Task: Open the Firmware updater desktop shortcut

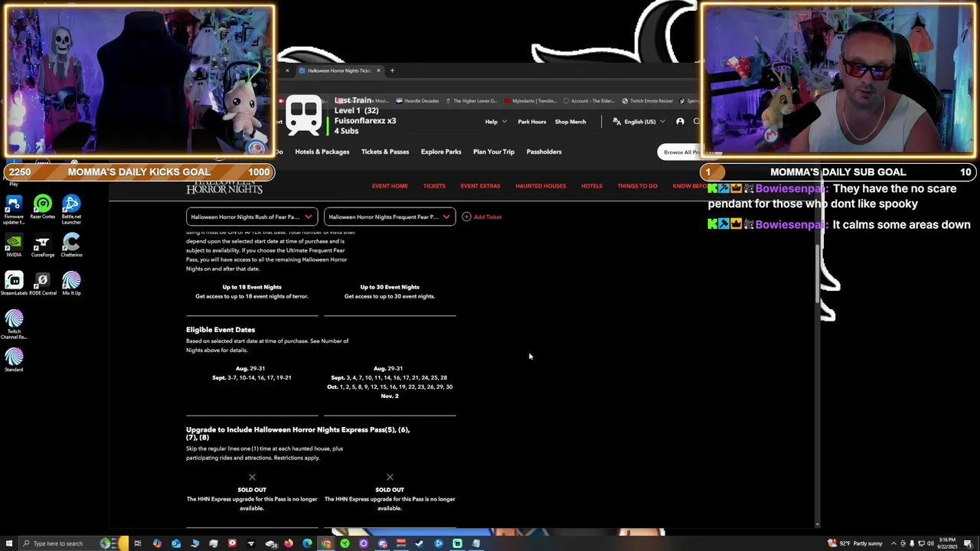Action: point(14,210)
